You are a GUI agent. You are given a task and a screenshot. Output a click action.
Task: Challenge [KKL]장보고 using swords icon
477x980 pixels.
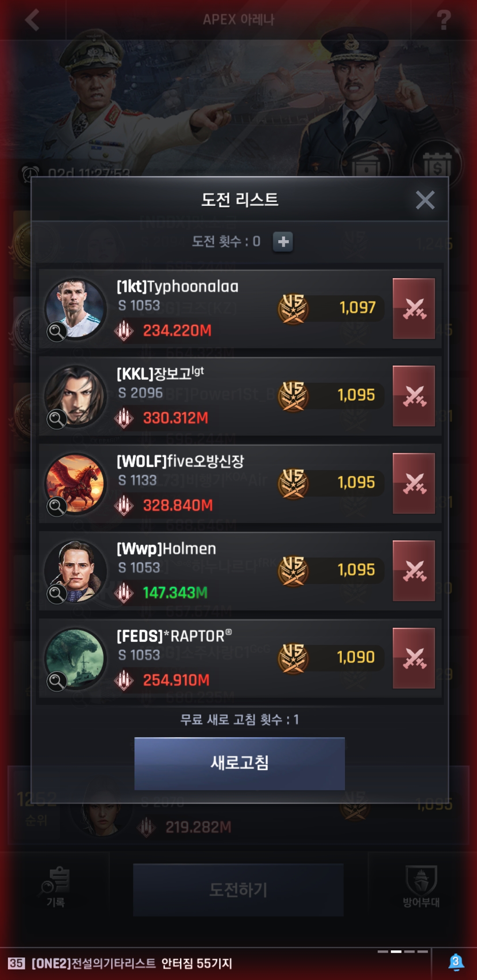click(x=414, y=396)
